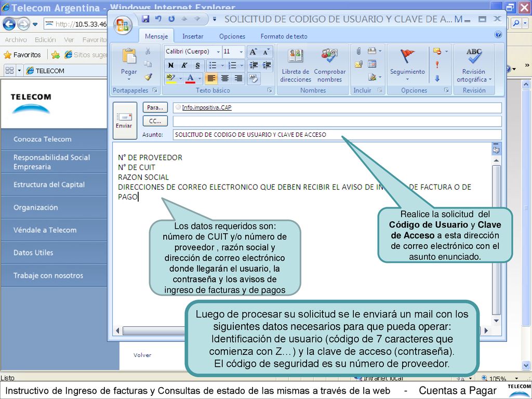Expand the Revisión ortográfica dropdown arrow

pos(490,79)
